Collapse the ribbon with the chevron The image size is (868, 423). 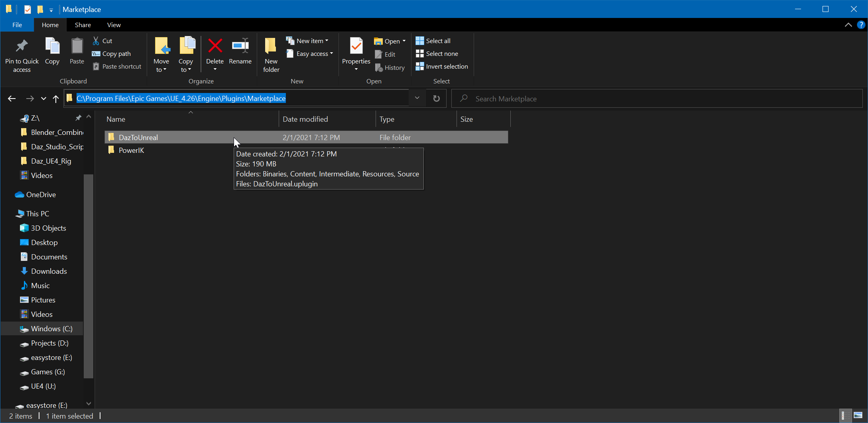point(848,25)
